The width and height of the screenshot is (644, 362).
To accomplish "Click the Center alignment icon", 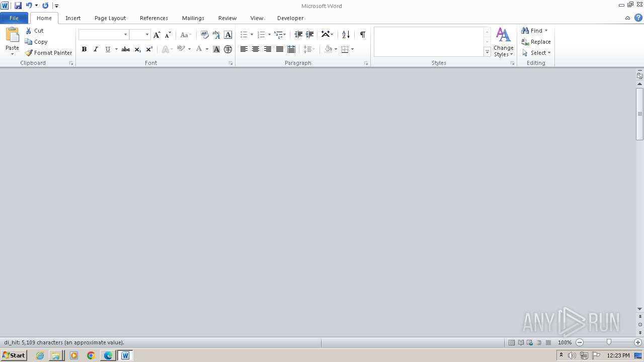I will (x=256, y=49).
